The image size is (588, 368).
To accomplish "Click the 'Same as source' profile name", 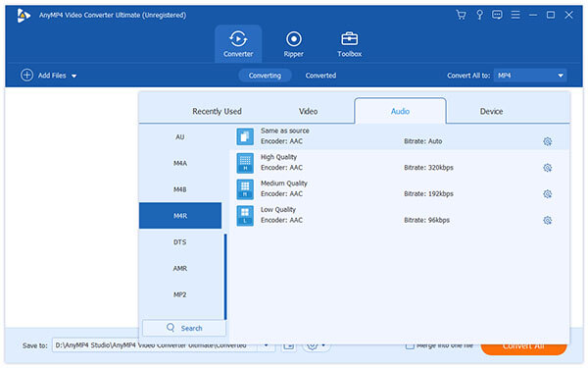I will click(x=284, y=131).
